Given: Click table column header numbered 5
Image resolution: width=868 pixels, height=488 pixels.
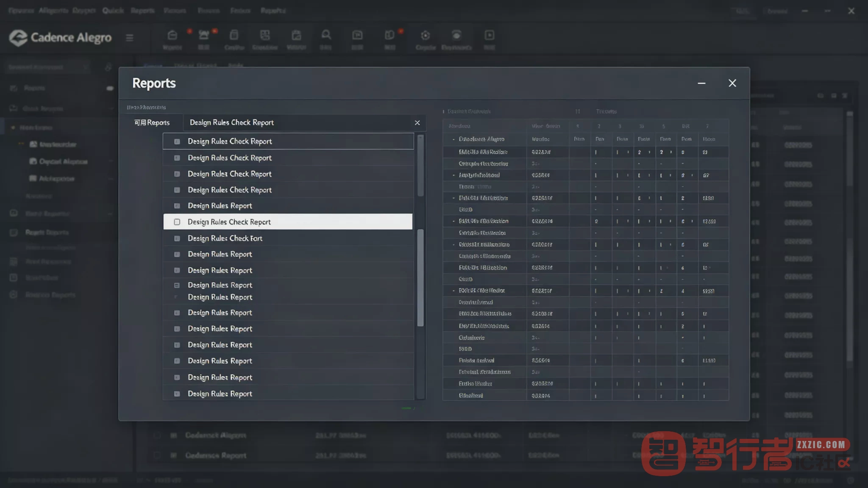Looking at the screenshot, I should 664,126.
